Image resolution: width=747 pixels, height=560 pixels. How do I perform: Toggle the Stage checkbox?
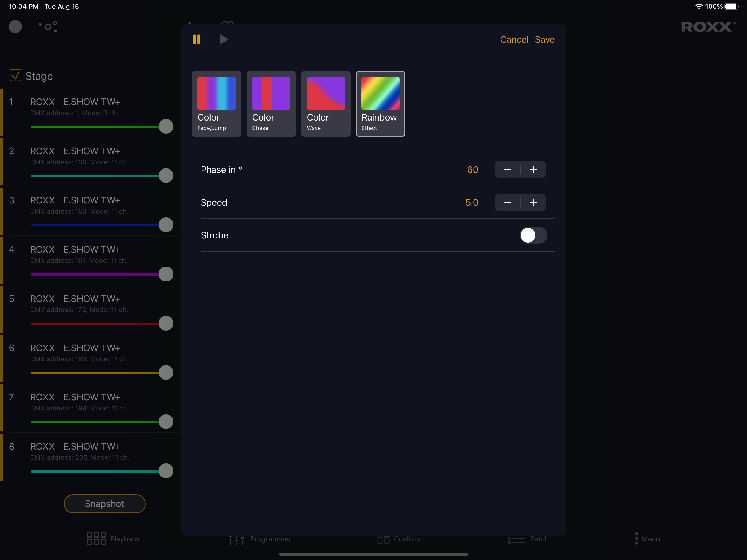pyautogui.click(x=15, y=76)
